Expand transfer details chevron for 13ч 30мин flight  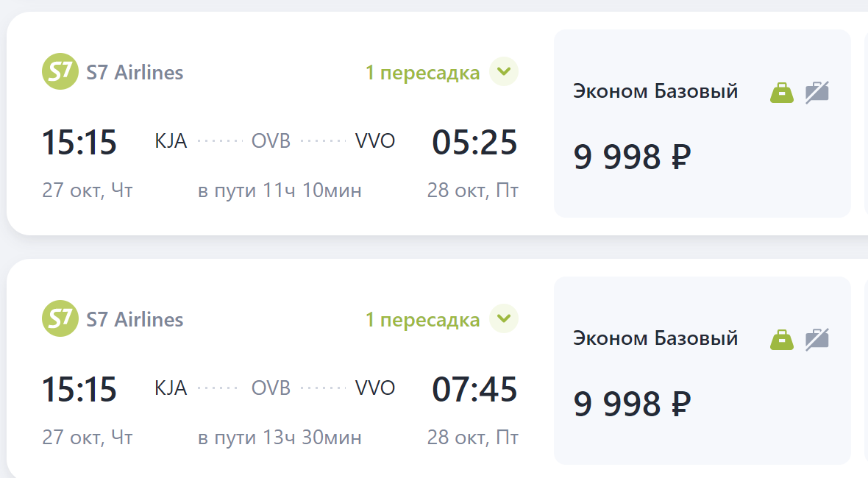click(504, 319)
